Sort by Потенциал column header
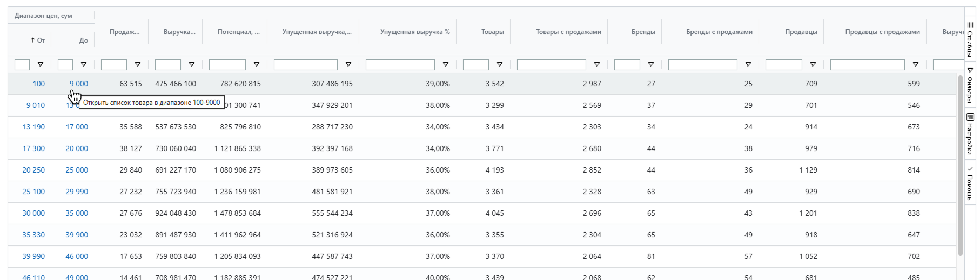The width and height of the screenshot is (980, 280). coord(239,32)
